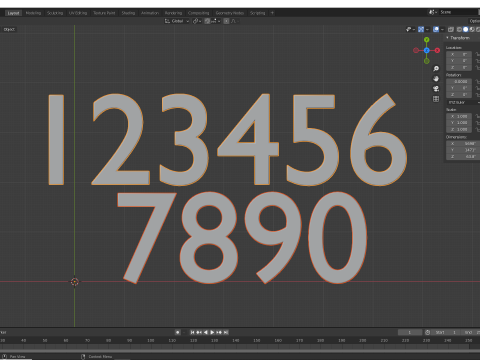Click Rotation Y field
The height and width of the screenshot is (360, 480).
tap(459, 88)
